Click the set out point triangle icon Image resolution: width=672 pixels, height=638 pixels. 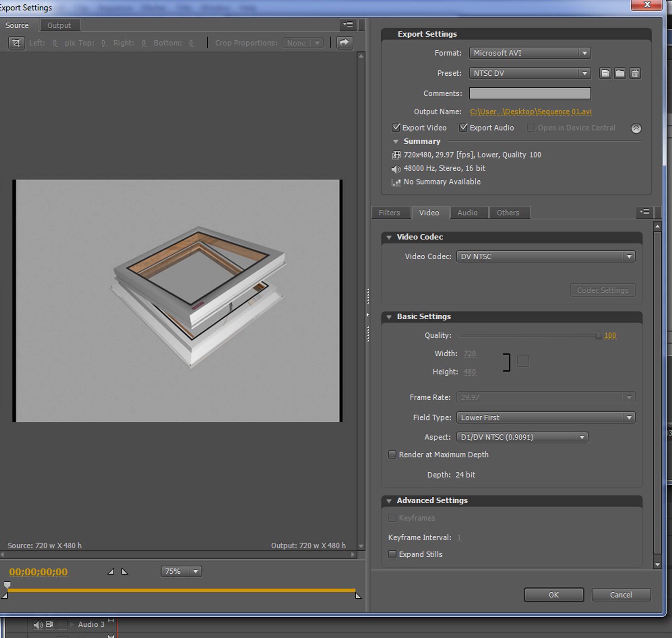click(x=125, y=571)
